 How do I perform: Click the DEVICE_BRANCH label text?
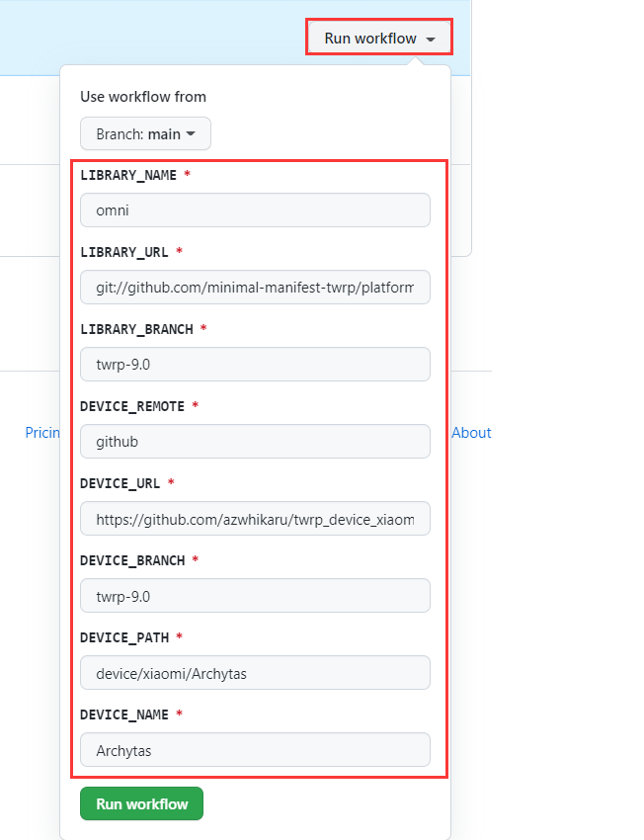(x=132, y=561)
